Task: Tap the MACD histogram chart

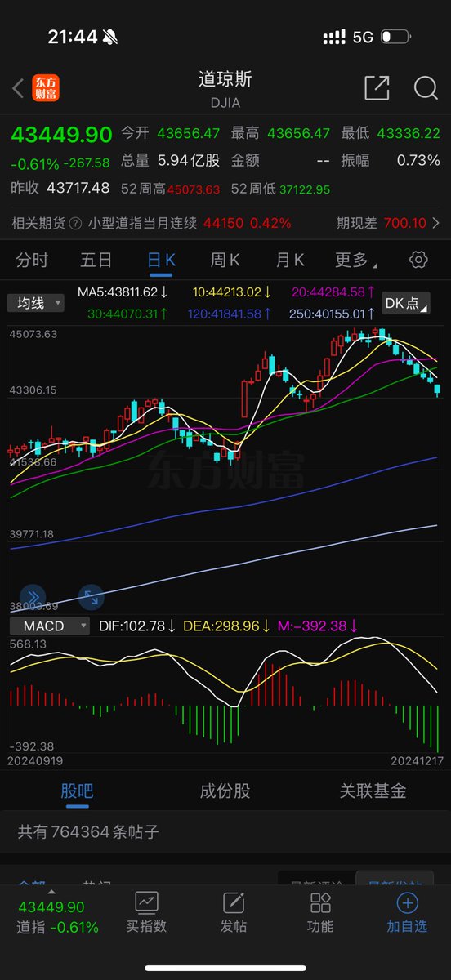Action: (x=225, y=694)
